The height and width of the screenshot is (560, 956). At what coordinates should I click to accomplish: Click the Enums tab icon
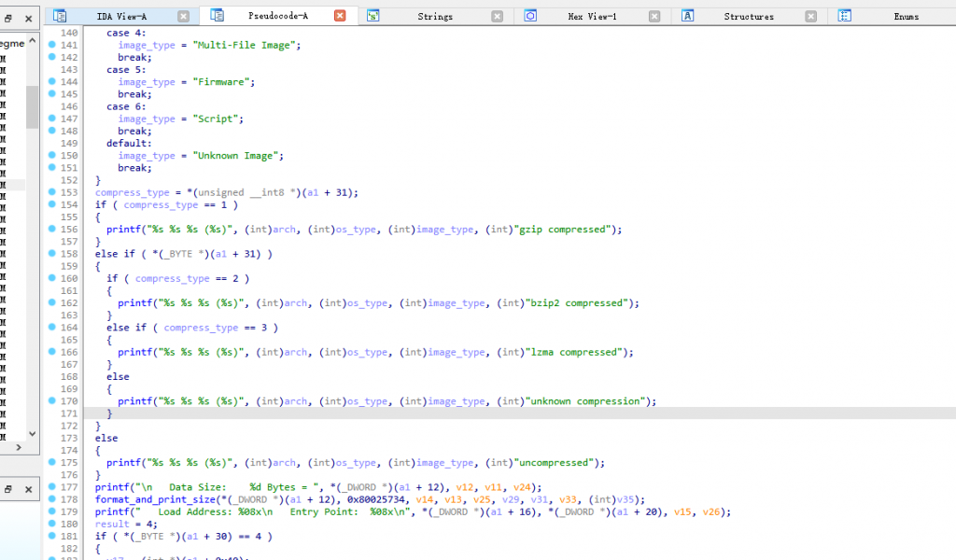pyautogui.click(x=845, y=16)
